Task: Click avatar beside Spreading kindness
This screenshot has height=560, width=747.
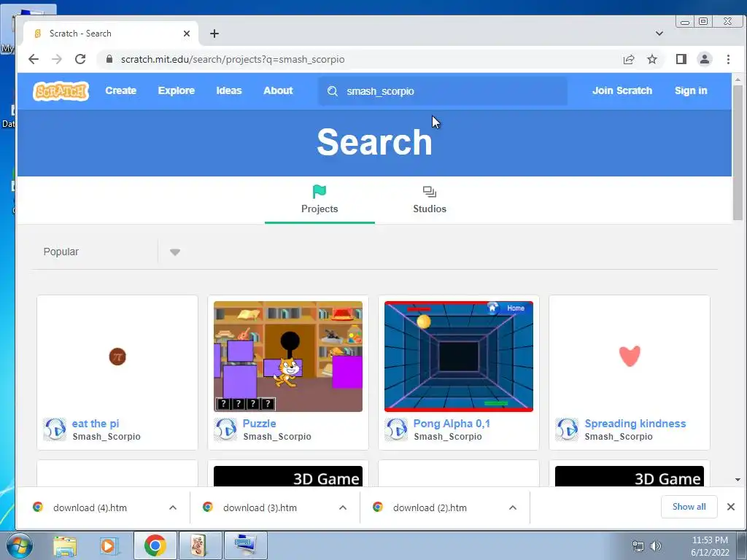Action: 567,429
